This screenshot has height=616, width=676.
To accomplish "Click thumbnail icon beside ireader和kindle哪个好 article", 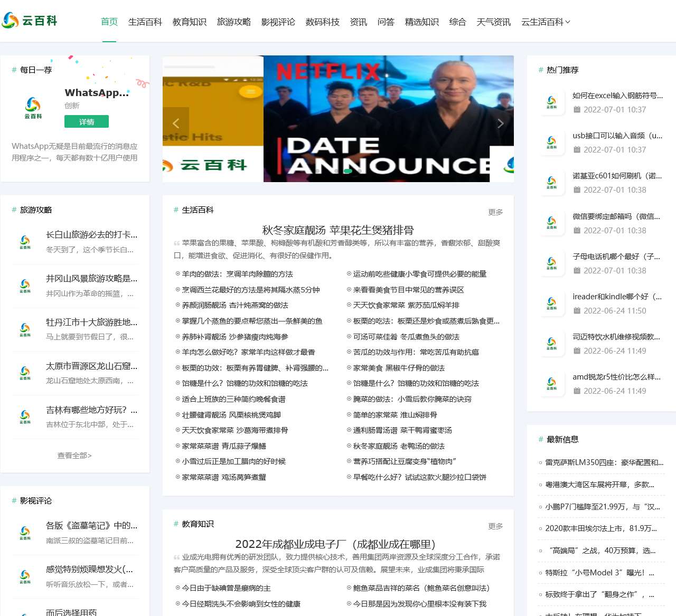I will (551, 304).
